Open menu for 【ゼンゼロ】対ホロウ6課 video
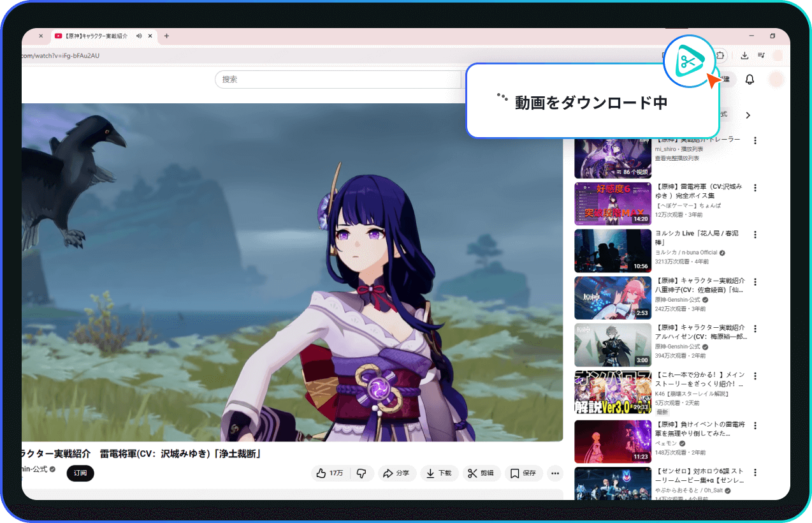The height and width of the screenshot is (523, 812). [755, 473]
